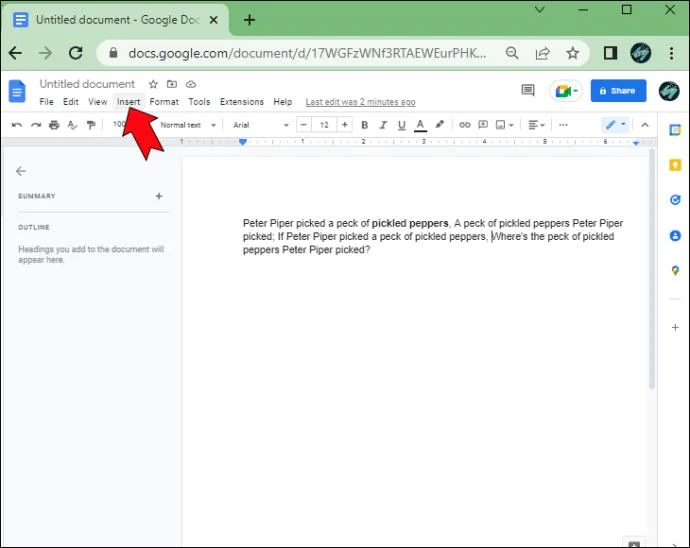690x548 pixels.
Task: Open Google Keep side panel icon
Action: (x=675, y=165)
